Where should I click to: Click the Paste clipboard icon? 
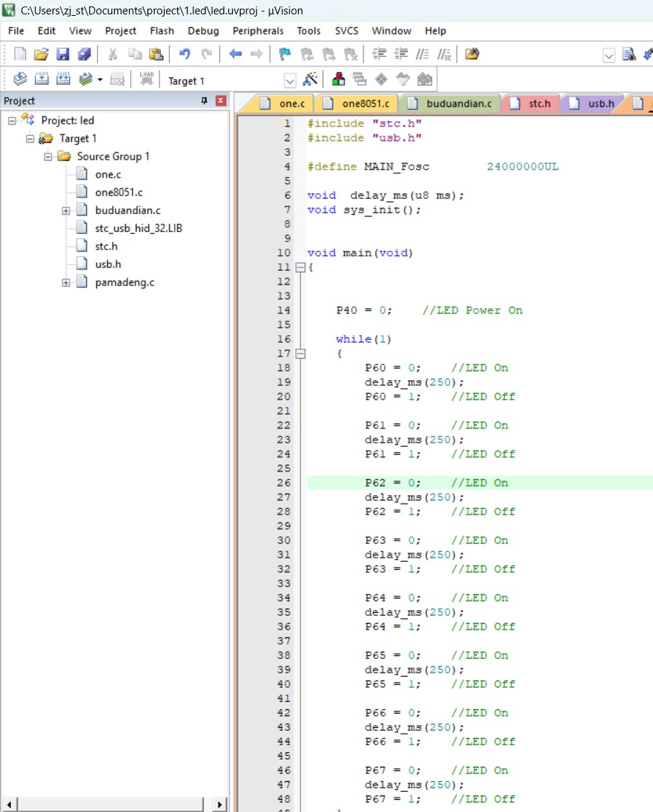(x=156, y=54)
